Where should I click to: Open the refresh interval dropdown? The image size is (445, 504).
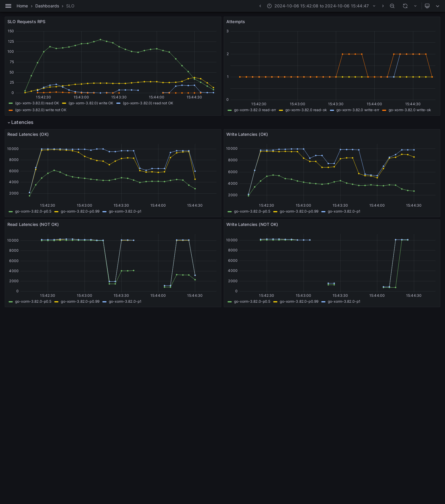point(415,6)
